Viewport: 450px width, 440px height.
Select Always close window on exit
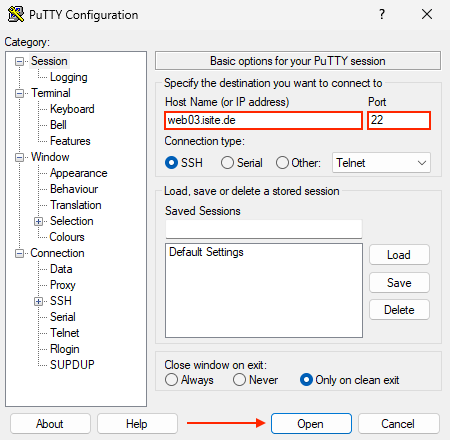pos(171,379)
